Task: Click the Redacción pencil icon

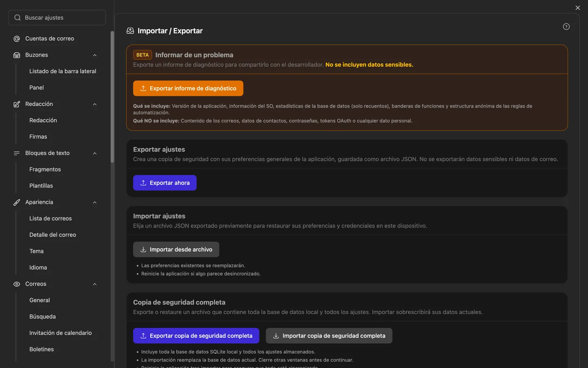Action: (17, 104)
